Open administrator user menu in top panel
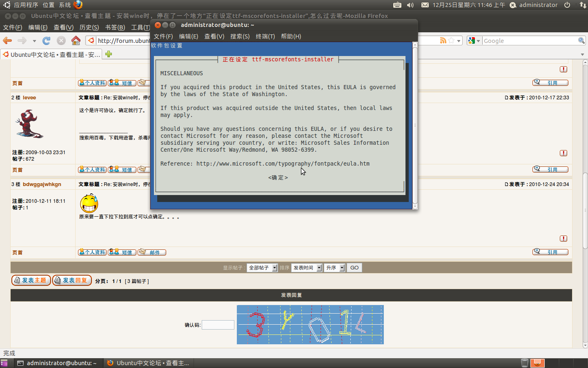Image resolution: width=588 pixels, height=368 pixels. pyautogui.click(x=534, y=5)
